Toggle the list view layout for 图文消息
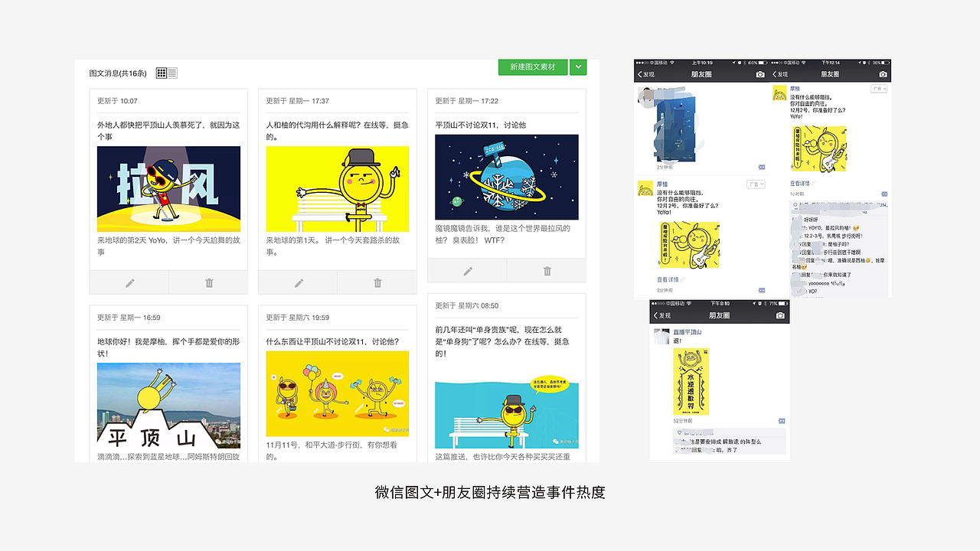The width and height of the screenshot is (980, 551). tap(171, 73)
